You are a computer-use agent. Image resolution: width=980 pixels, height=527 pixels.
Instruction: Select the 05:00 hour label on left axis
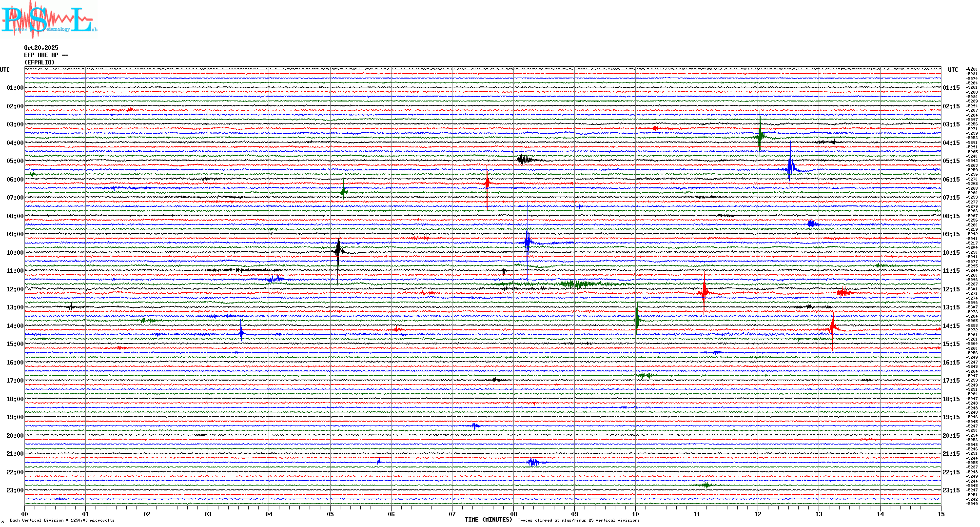(x=15, y=161)
